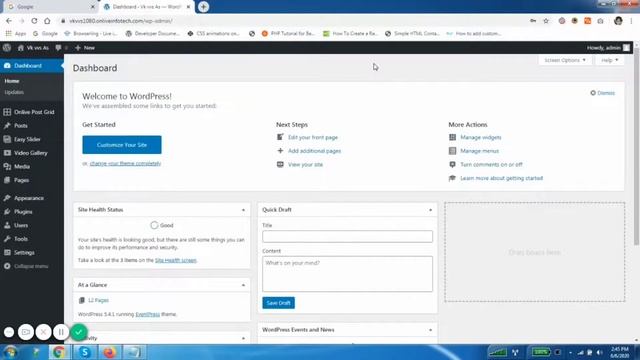
Task: Expand Screen Options dropdown
Action: (565, 60)
